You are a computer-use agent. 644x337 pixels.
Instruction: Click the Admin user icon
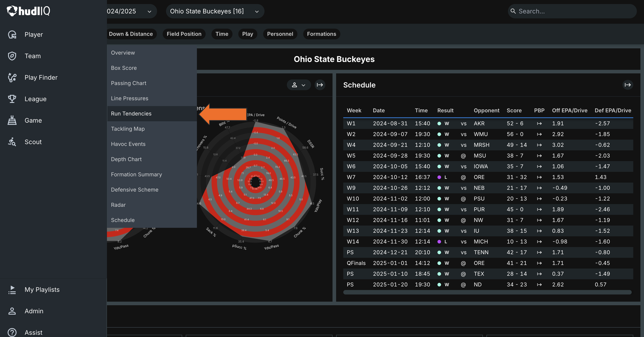(12, 311)
